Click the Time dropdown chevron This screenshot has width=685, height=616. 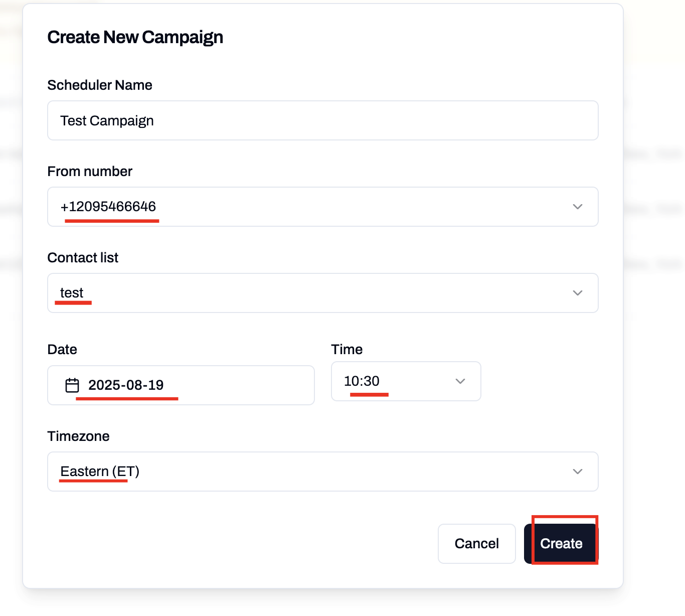pyautogui.click(x=459, y=381)
